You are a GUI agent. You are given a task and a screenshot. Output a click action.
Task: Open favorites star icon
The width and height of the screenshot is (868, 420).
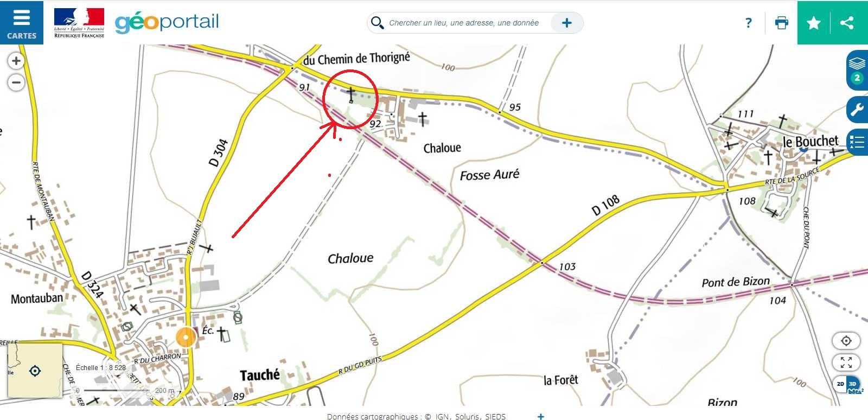(x=814, y=23)
